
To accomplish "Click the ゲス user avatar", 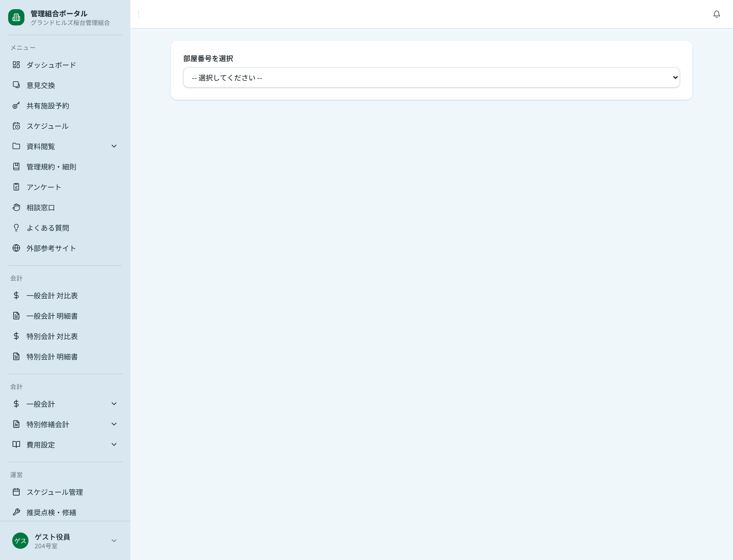I will coord(20,541).
